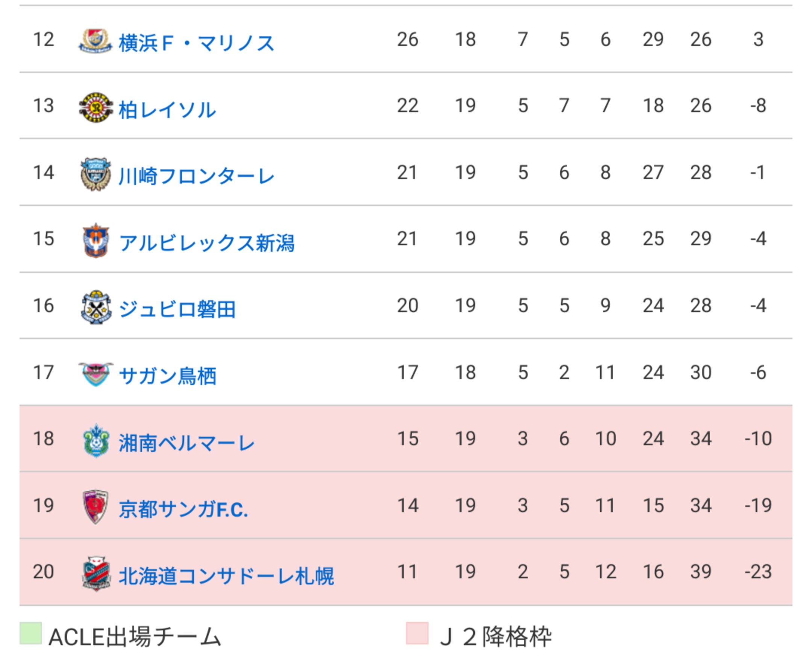
Task: Click the Sagan Tosu club crest
Action: (95, 374)
